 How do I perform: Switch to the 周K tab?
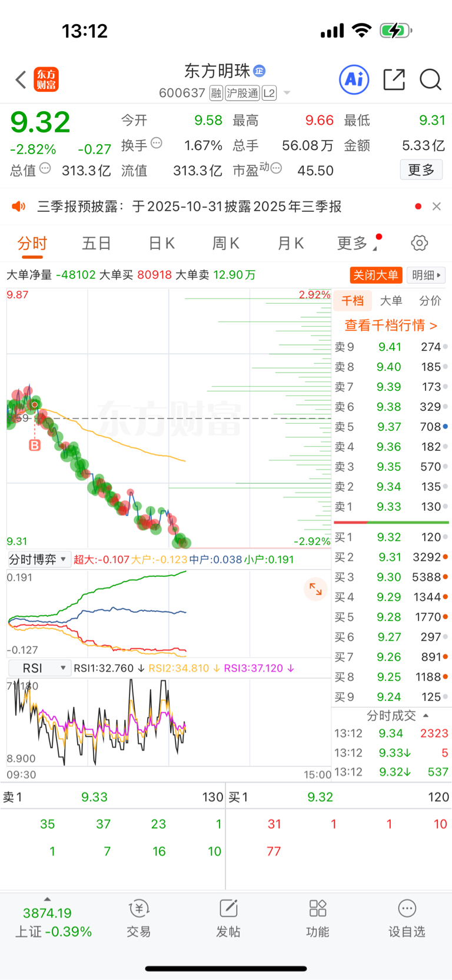(226, 243)
